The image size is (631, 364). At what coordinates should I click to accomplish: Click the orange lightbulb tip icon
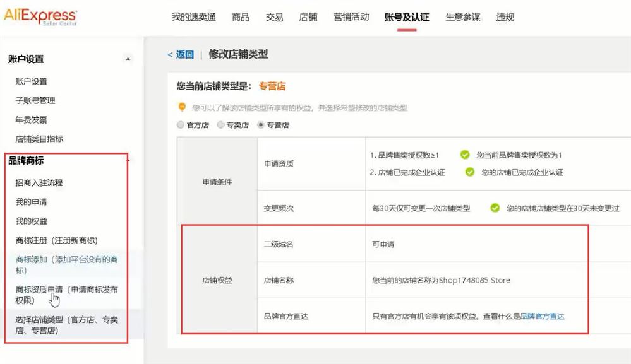[182, 107]
